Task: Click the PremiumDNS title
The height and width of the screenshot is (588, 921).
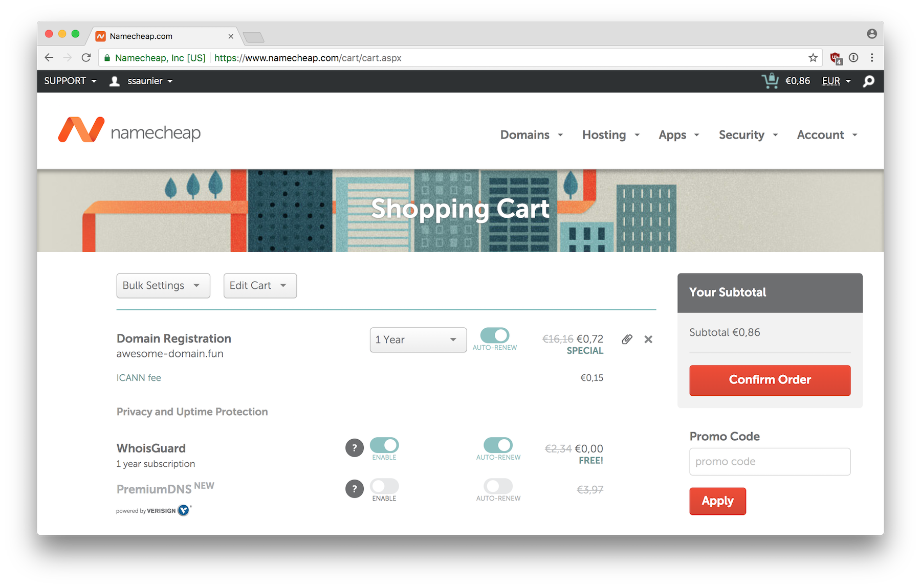Action: [x=154, y=489]
